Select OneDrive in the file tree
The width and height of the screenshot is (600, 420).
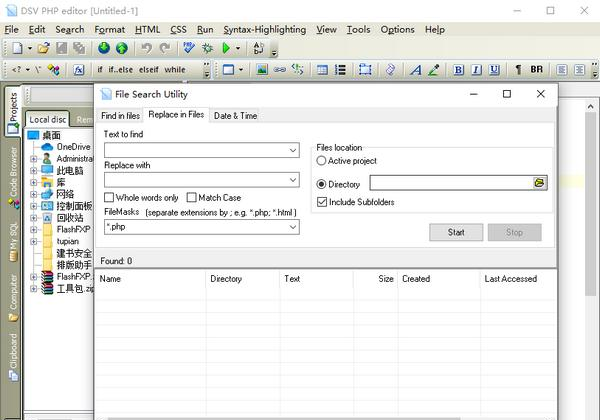click(73, 147)
